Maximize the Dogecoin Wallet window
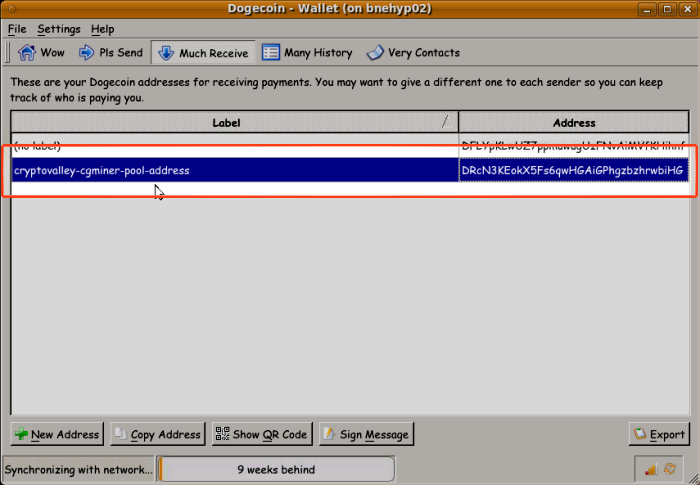This screenshot has width=700, height=485. pos(667,9)
